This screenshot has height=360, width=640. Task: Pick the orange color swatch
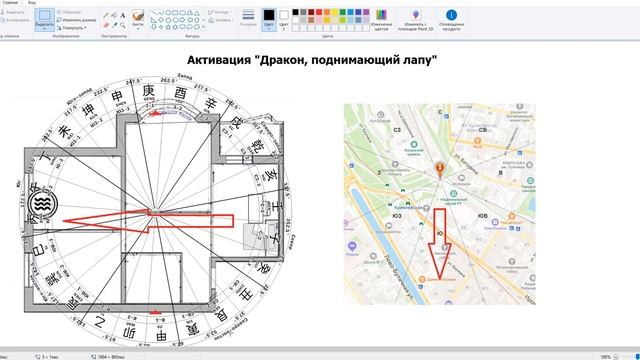point(327,12)
